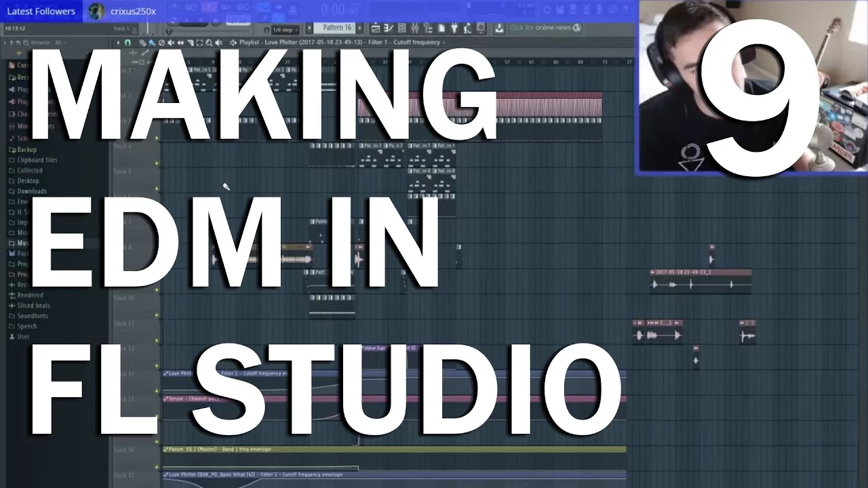Select the Track 17 header label
This screenshot has width=868, height=488.
(x=123, y=474)
